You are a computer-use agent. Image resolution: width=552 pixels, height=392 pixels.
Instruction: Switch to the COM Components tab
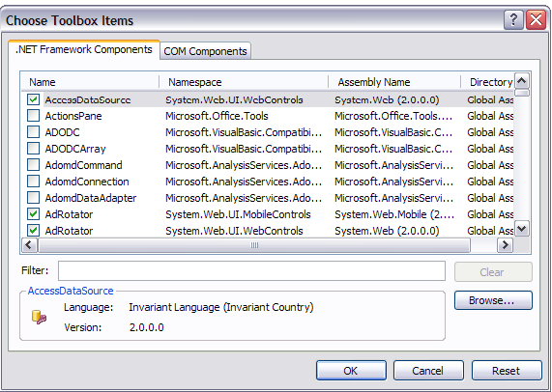pyautogui.click(x=205, y=51)
